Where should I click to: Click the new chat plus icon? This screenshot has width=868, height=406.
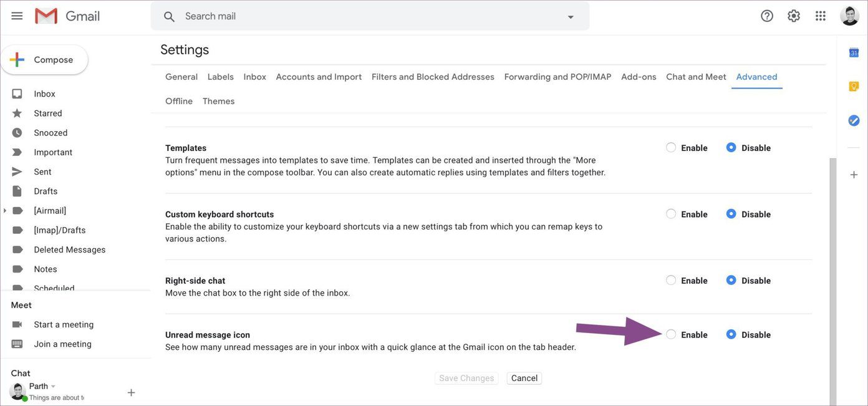[x=131, y=393]
